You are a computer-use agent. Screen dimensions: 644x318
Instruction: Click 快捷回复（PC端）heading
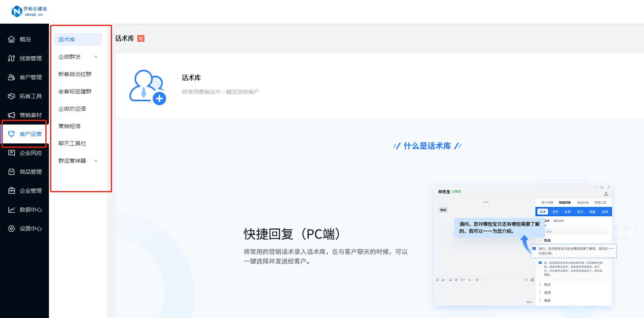(x=292, y=234)
